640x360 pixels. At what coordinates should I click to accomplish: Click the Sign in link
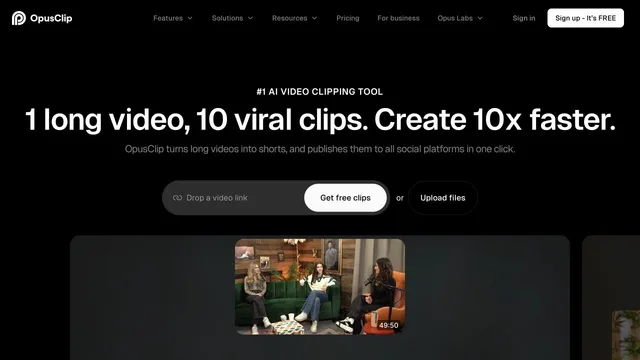point(524,18)
